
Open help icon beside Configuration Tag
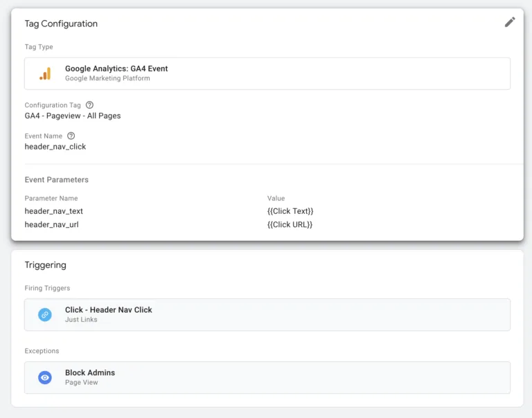pyautogui.click(x=89, y=104)
